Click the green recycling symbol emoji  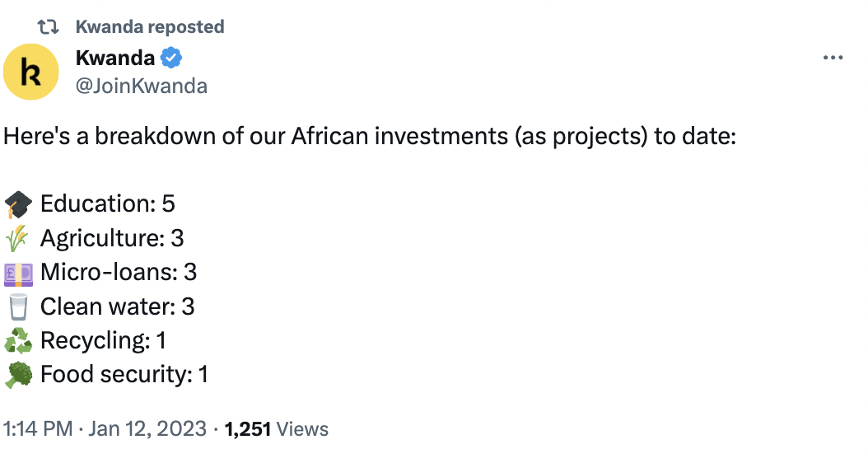pos(18,341)
